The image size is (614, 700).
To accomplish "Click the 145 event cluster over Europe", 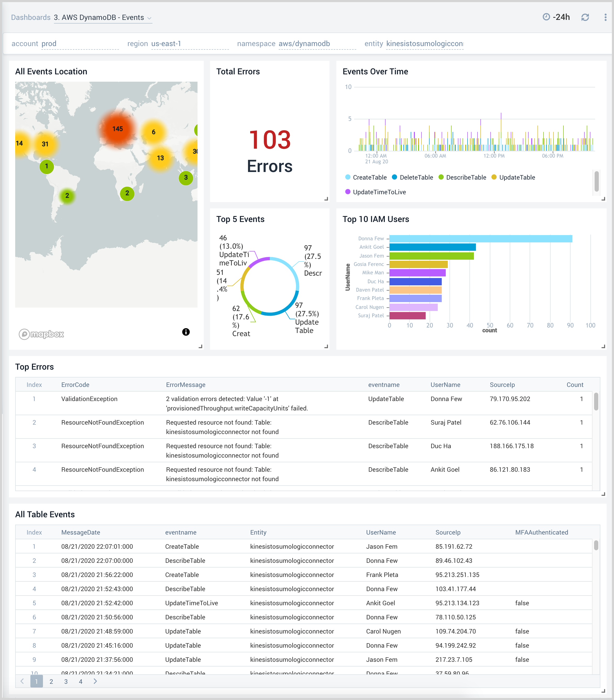I will point(118,129).
